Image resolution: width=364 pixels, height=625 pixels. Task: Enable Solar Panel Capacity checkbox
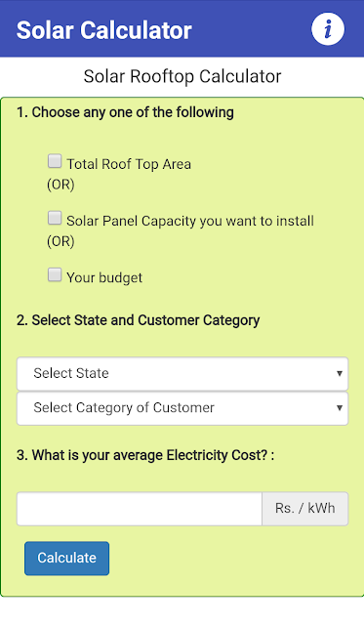[55, 218]
